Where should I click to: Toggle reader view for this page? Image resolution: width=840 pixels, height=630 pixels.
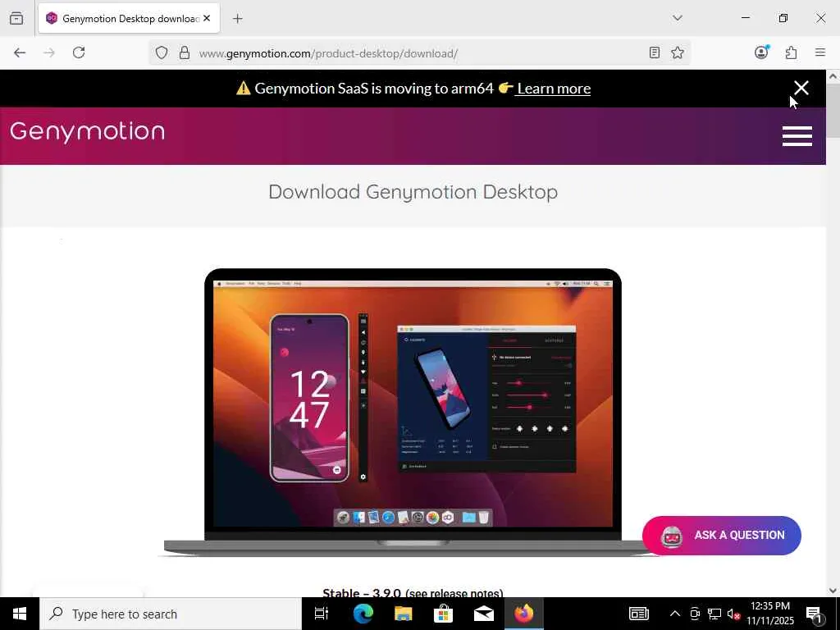pos(654,52)
